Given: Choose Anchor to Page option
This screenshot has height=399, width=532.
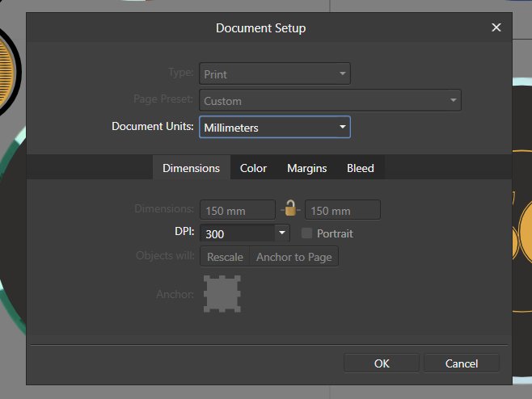Looking at the screenshot, I should pyautogui.click(x=293, y=257).
